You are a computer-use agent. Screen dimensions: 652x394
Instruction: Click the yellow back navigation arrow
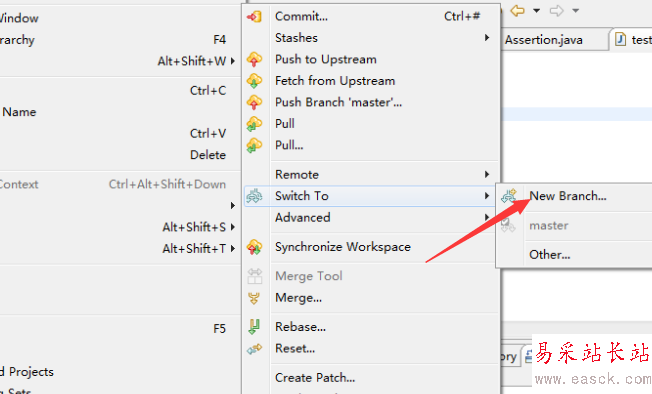pyautogui.click(x=518, y=10)
